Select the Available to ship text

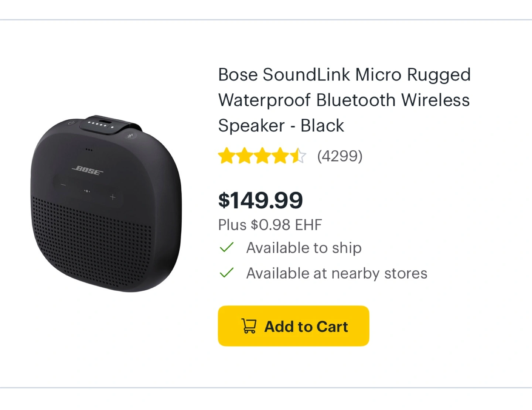[x=304, y=248]
